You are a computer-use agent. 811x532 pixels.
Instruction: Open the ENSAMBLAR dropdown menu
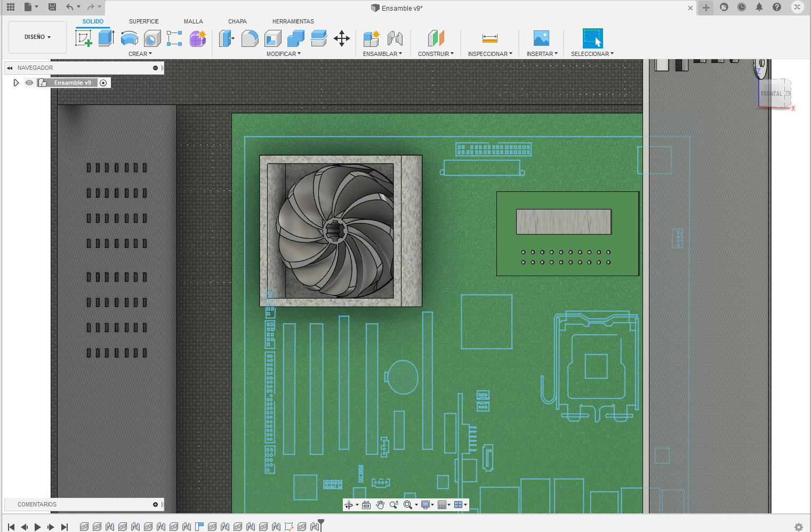(x=382, y=54)
